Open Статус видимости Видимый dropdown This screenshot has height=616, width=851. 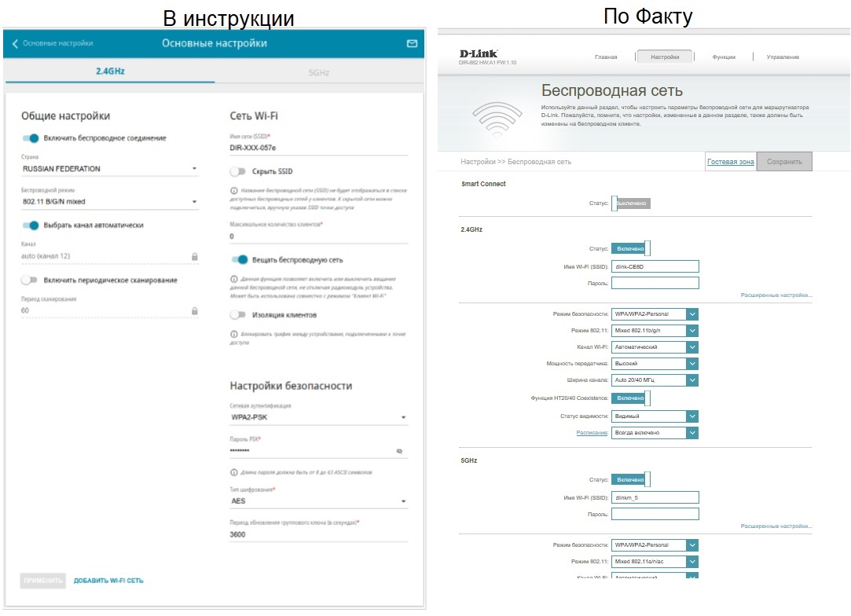click(x=655, y=416)
